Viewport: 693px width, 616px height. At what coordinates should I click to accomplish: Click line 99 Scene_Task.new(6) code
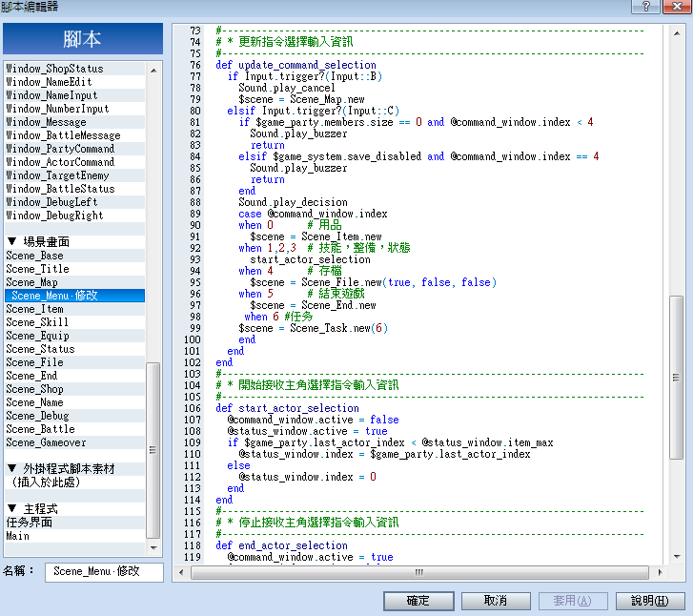coord(313,328)
